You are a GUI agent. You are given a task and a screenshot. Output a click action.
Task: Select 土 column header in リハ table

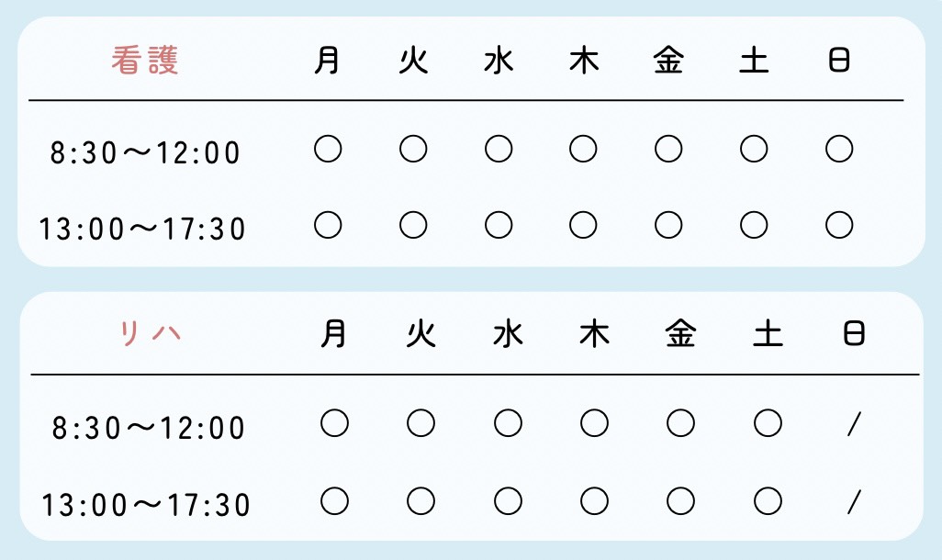(x=768, y=335)
